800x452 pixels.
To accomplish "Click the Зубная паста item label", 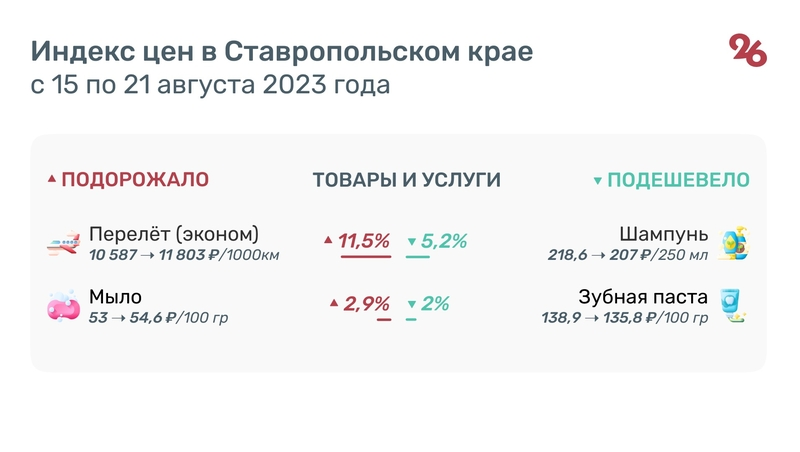I will (x=643, y=297).
